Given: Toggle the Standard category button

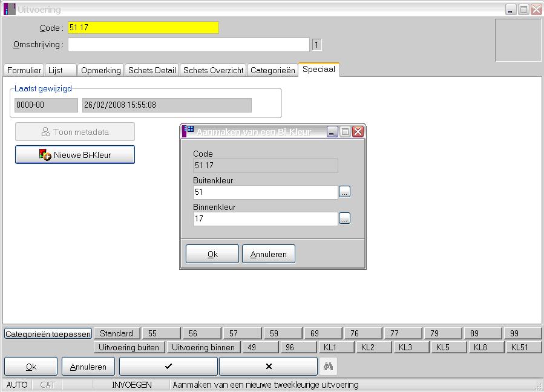Looking at the screenshot, I should click(x=117, y=333).
